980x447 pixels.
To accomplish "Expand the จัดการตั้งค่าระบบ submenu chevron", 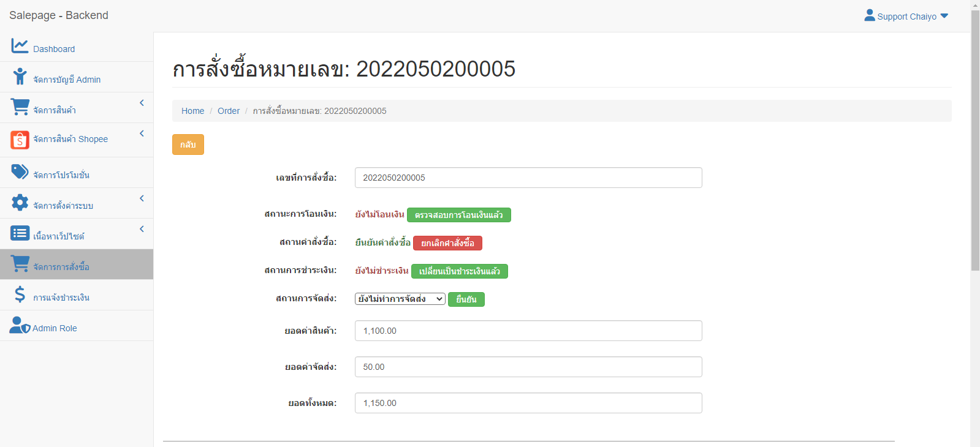I will tap(142, 198).
